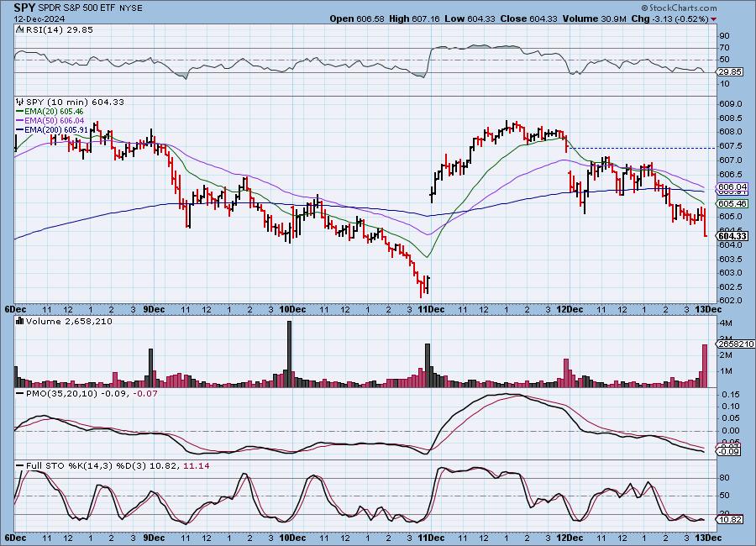Click the Close 604.33 header value
This screenshot has height=546, width=756.
528,18
